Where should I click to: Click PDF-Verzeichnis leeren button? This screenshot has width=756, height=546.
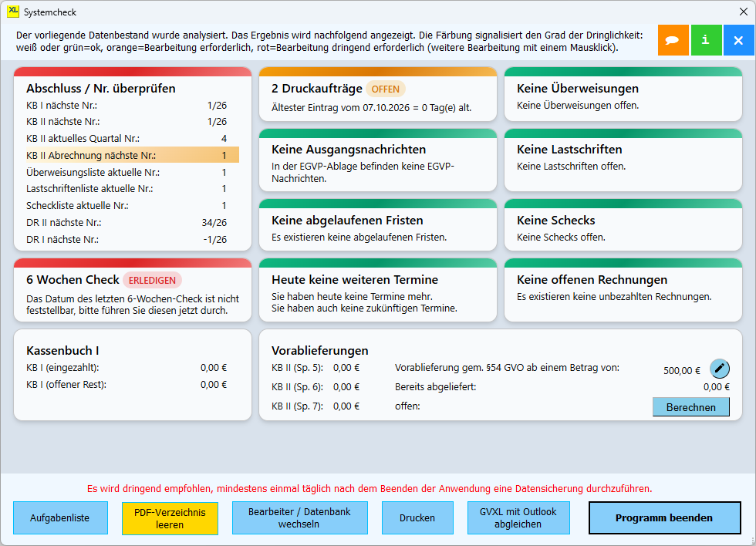point(170,518)
